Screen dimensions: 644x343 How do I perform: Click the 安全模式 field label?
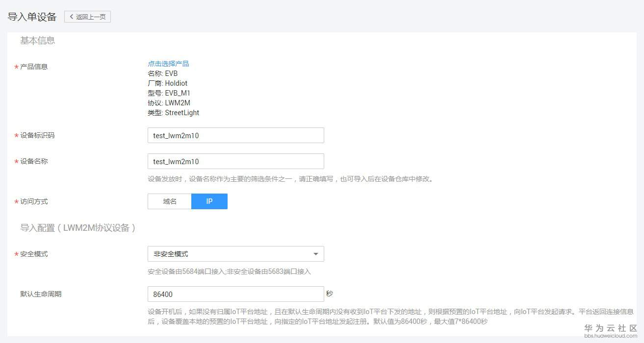click(34, 254)
